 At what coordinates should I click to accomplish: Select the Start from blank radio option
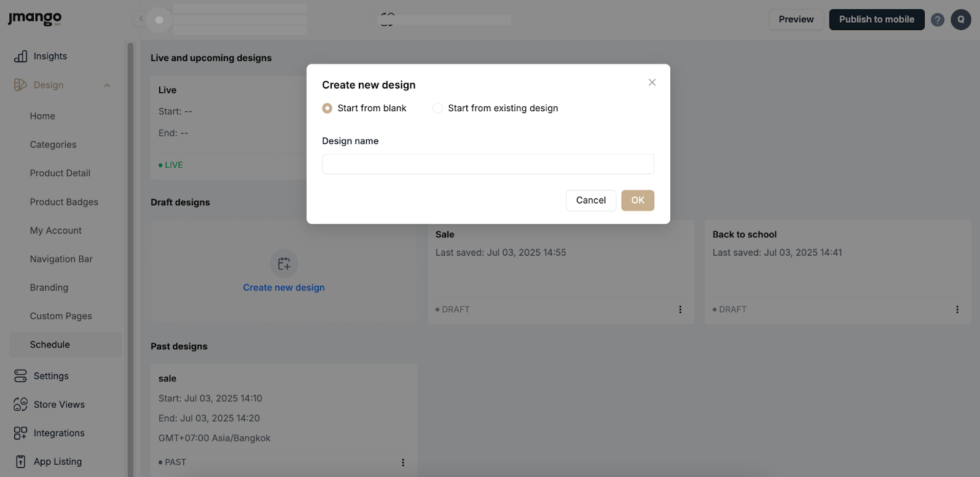click(x=327, y=108)
